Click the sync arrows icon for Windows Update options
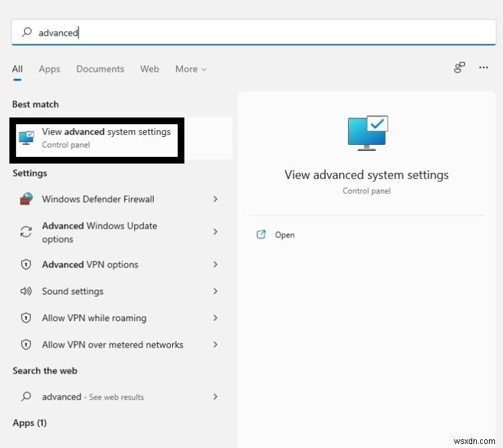This screenshot has width=503, height=448. pyautogui.click(x=26, y=231)
